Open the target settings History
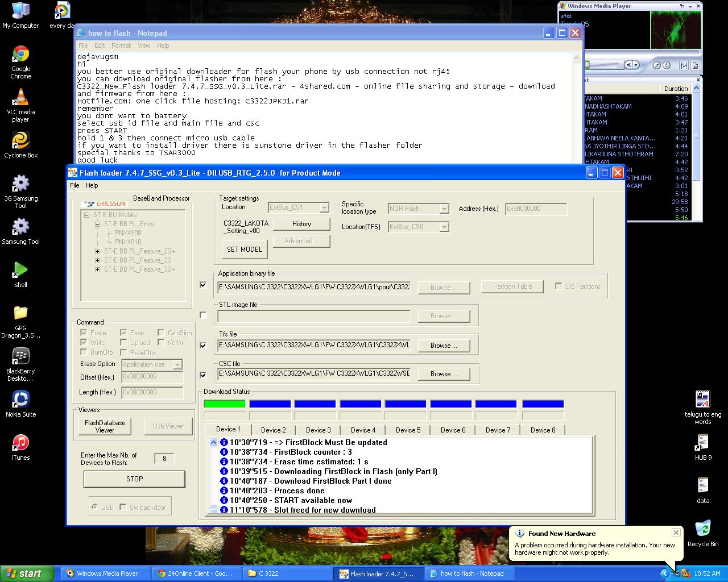This screenshot has height=582, width=728. click(x=301, y=224)
